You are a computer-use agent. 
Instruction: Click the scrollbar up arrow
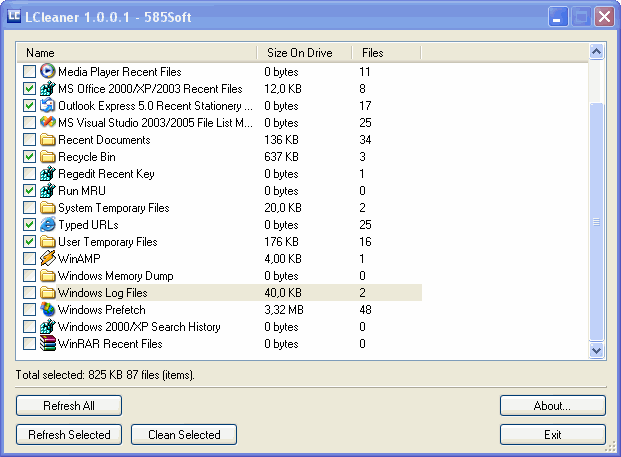tap(596, 51)
